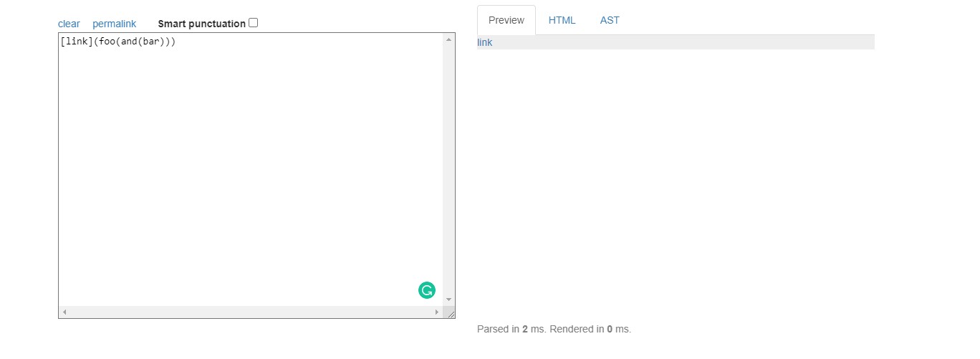This screenshot has height=359, width=980.
Task: Open the HTML tab
Action: coord(562,20)
